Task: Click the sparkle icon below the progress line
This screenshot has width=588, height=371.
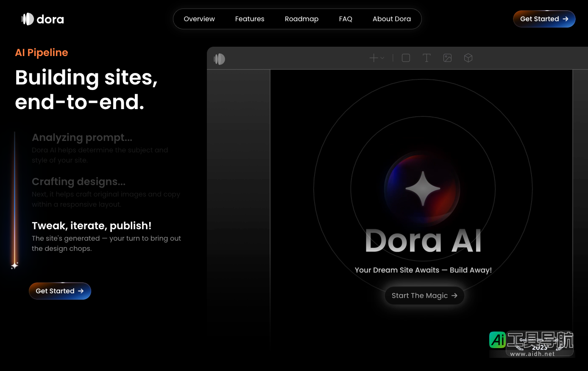Action: pyautogui.click(x=14, y=266)
